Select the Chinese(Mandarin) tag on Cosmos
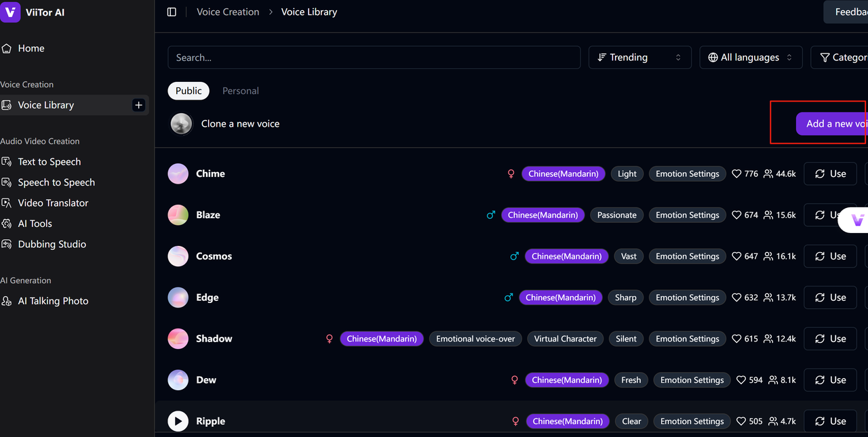 tap(566, 256)
